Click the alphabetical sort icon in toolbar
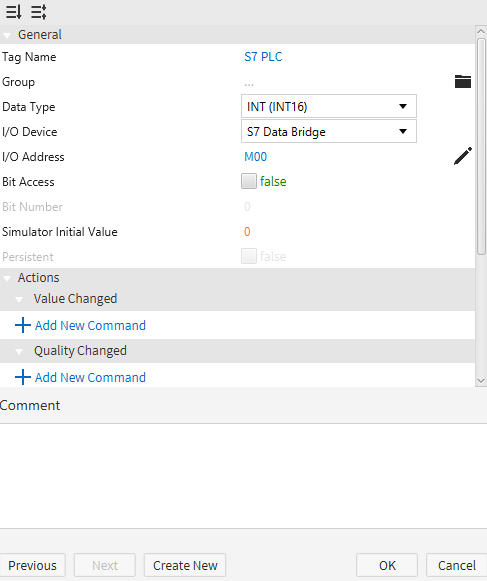This screenshot has height=581, width=487. [x=14, y=12]
